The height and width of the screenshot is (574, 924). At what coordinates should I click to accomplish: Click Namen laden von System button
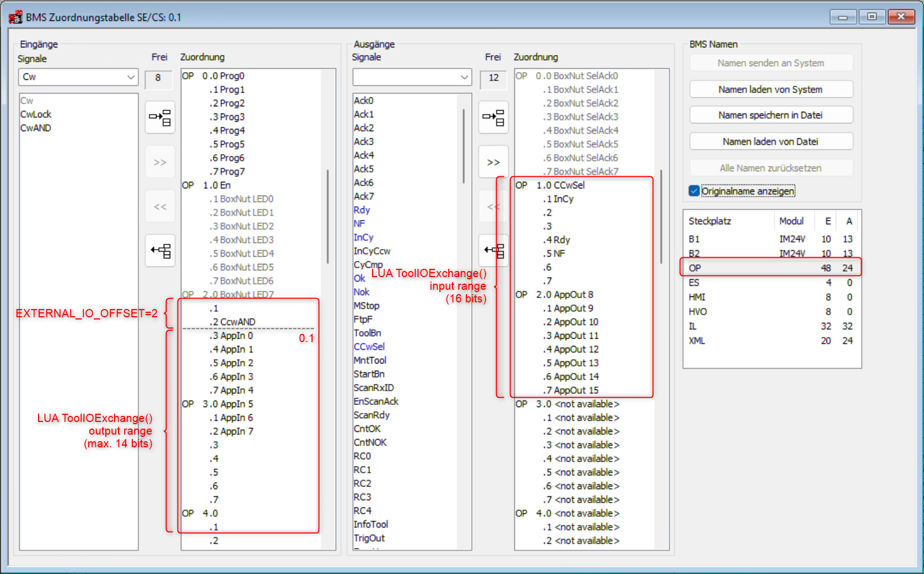click(x=770, y=89)
